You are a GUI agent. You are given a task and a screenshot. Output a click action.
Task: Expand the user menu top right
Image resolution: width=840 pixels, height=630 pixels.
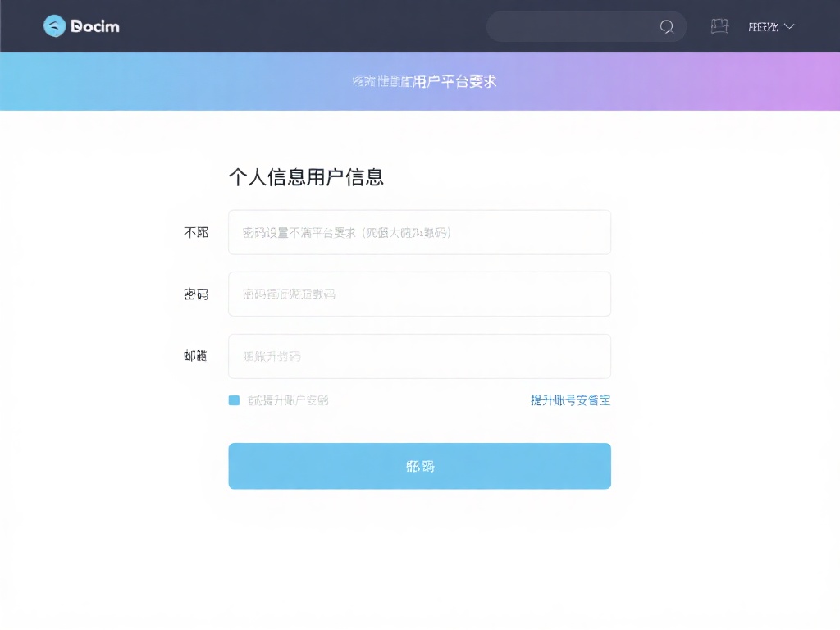(x=771, y=26)
